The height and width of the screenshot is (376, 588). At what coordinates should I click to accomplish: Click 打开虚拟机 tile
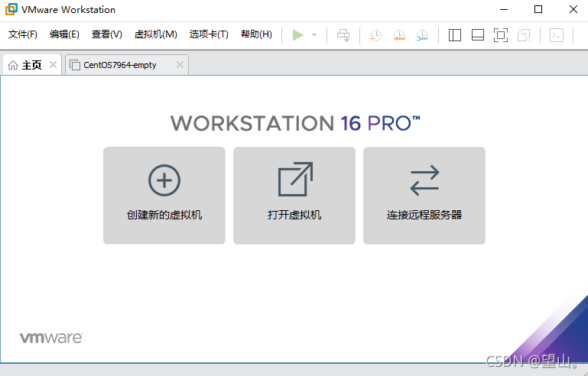click(x=294, y=196)
